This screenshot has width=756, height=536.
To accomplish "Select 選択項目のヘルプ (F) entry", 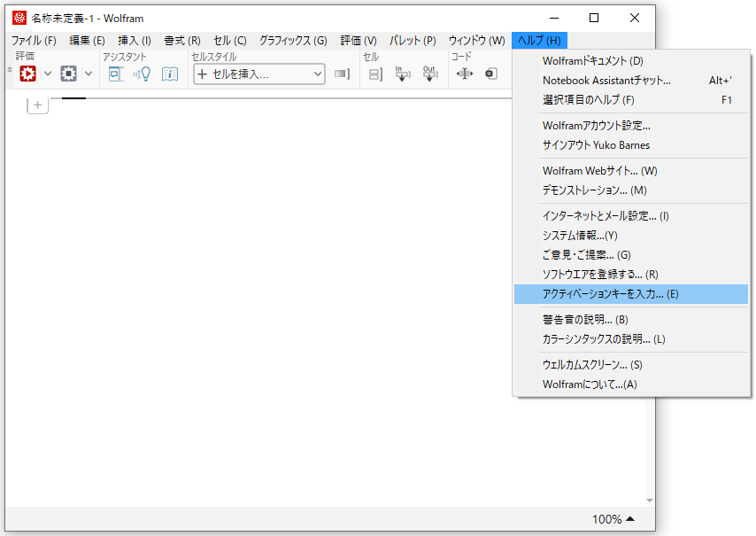I will tap(631, 100).
